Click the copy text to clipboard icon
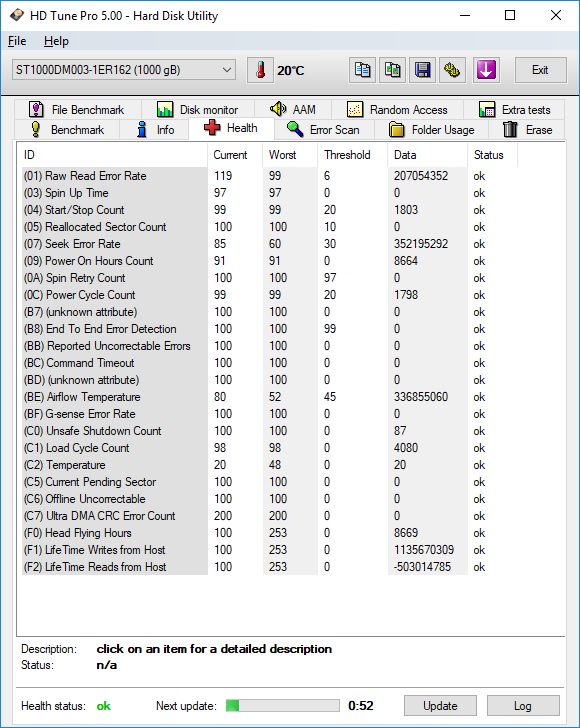The height and width of the screenshot is (728, 580). pos(362,71)
